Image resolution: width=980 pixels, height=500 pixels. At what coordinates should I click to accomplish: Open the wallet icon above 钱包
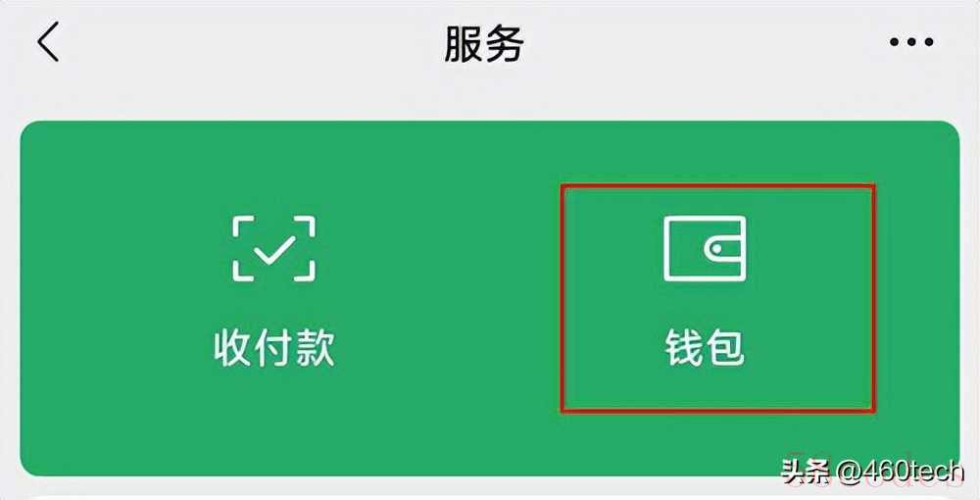pos(705,248)
